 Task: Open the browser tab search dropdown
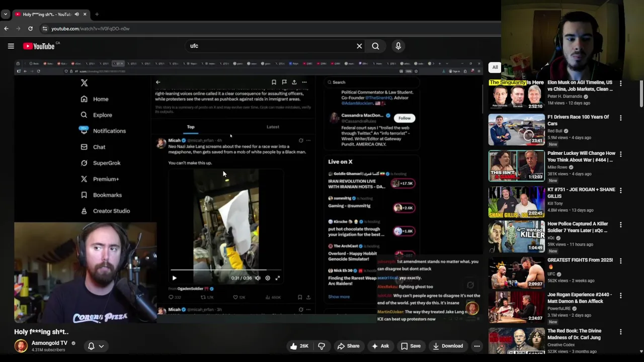tap(5, 14)
